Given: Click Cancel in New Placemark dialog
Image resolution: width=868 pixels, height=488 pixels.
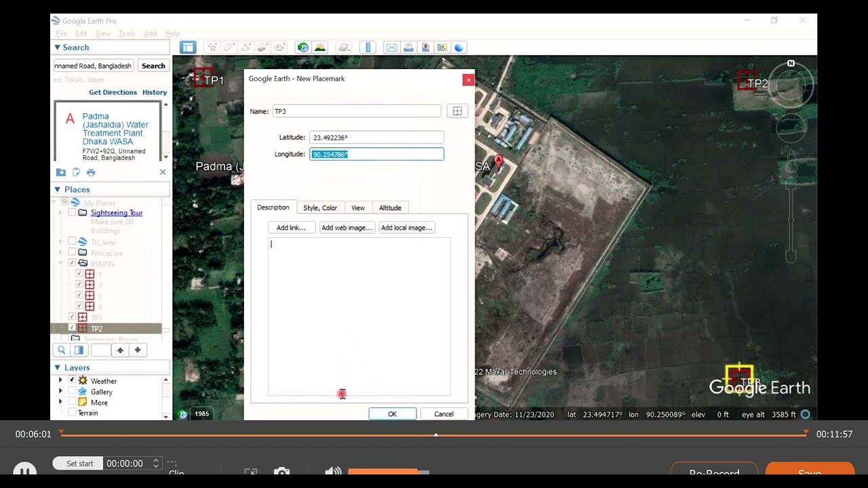Looking at the screenshot, I should (443, 413).
